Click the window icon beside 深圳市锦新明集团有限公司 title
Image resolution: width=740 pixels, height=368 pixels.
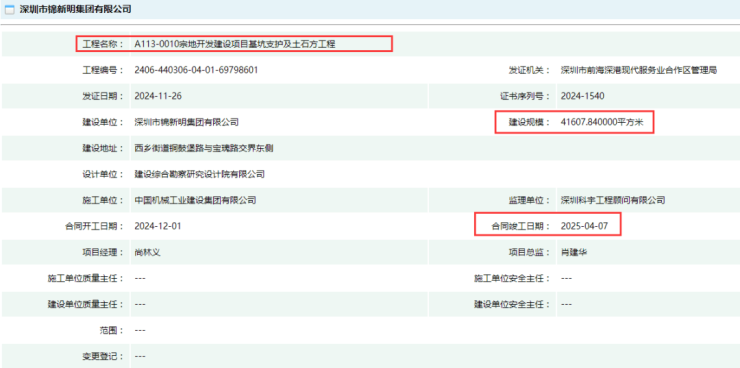tap(9, 9)
